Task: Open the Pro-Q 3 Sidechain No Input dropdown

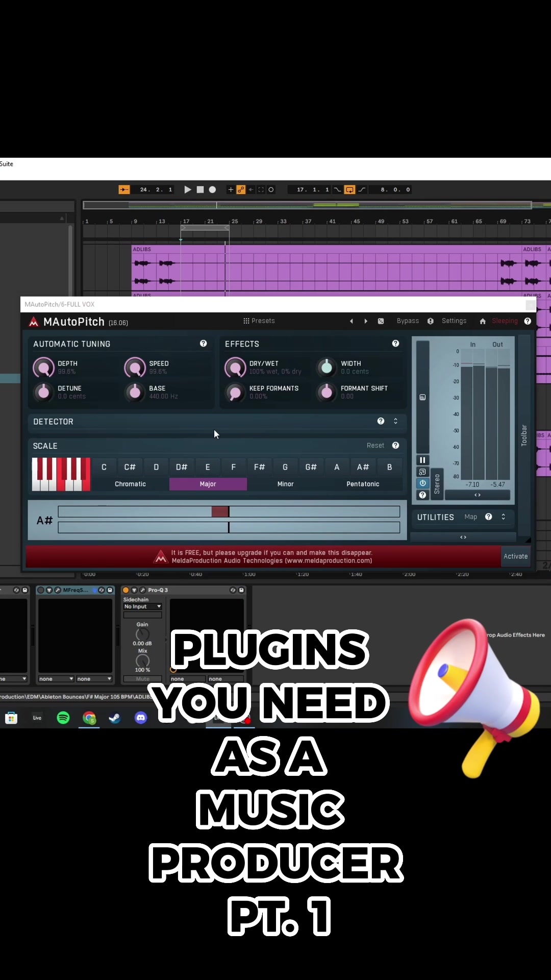Action: pyautogui.click(x=143, y=606)
